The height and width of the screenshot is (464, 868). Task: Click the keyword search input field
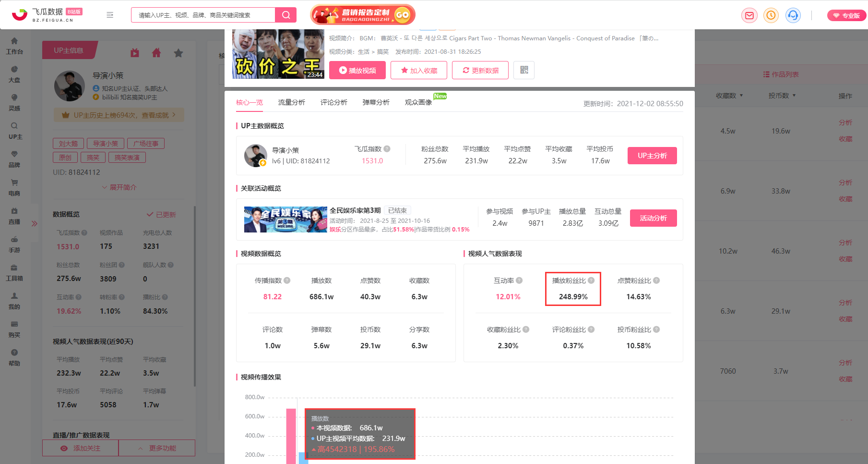(x=203, y=15)
